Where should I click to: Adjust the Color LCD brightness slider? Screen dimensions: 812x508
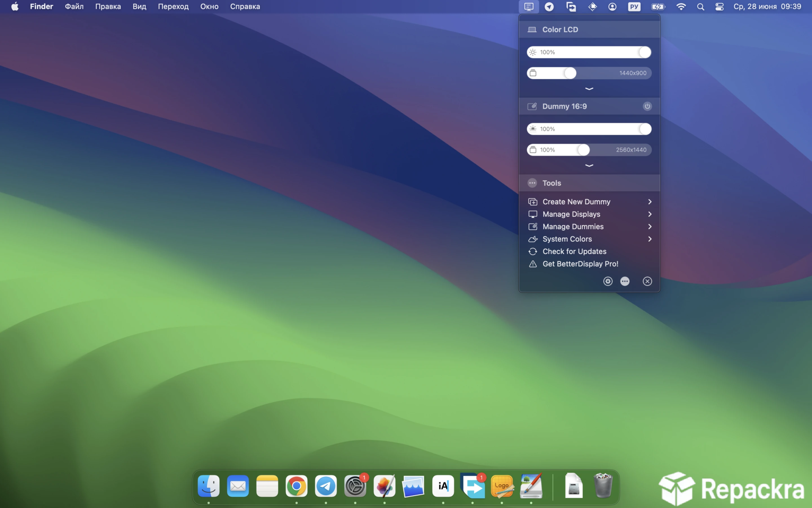click(x=589, y=52)
